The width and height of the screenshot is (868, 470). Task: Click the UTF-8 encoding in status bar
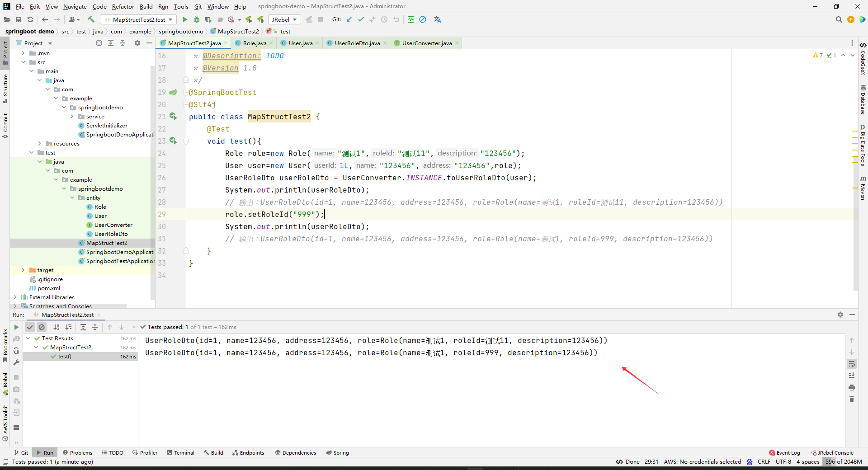(x=783, y=461)
